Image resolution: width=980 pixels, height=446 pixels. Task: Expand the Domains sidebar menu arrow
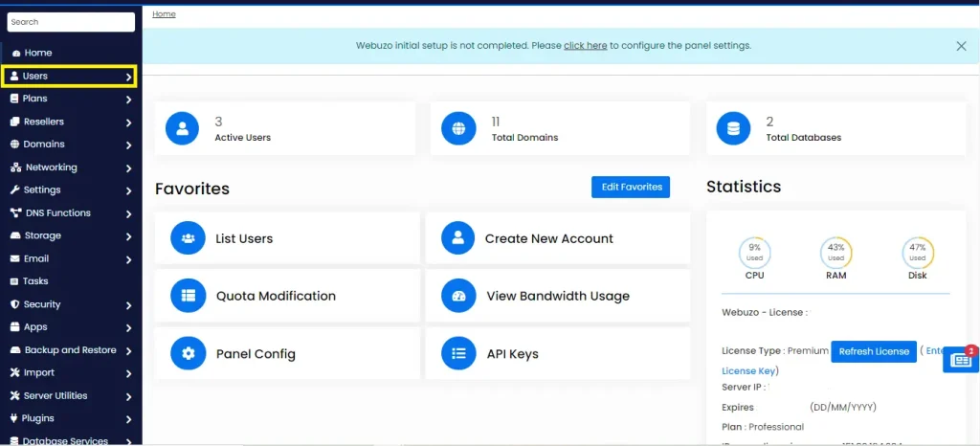(x=128, y=145)
